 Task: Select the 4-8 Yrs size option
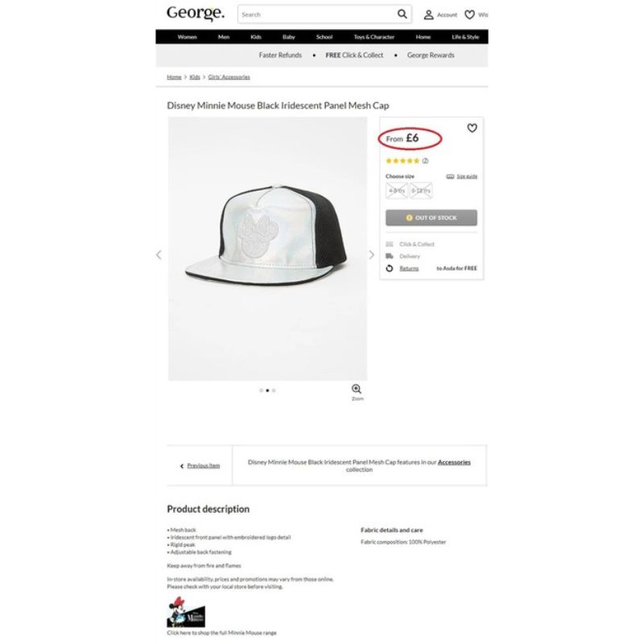click(x=397, y=191)
